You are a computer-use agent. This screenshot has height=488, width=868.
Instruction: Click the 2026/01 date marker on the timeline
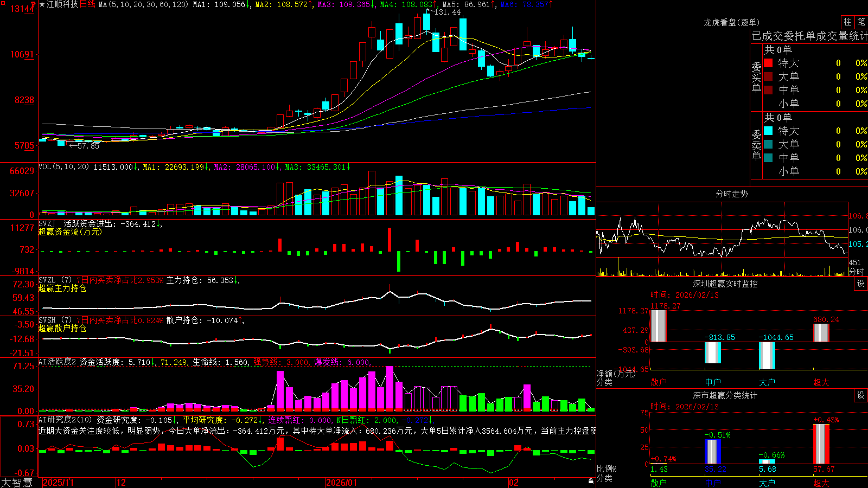(342, 483)
